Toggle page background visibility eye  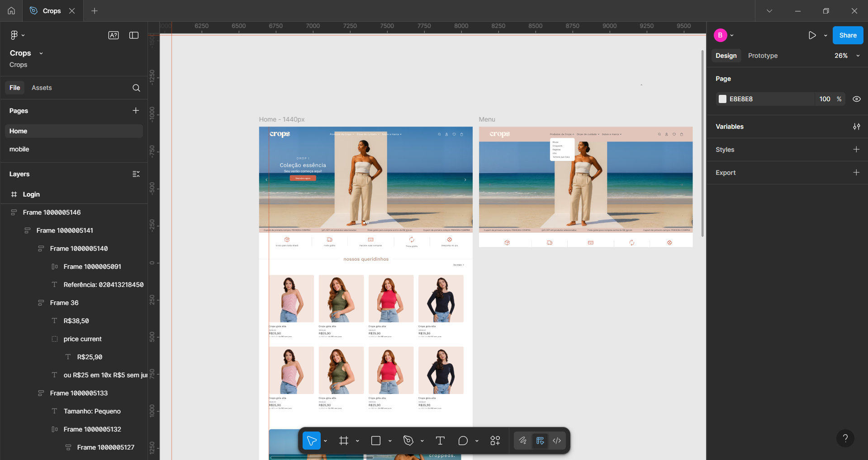[x=856, y=99]
